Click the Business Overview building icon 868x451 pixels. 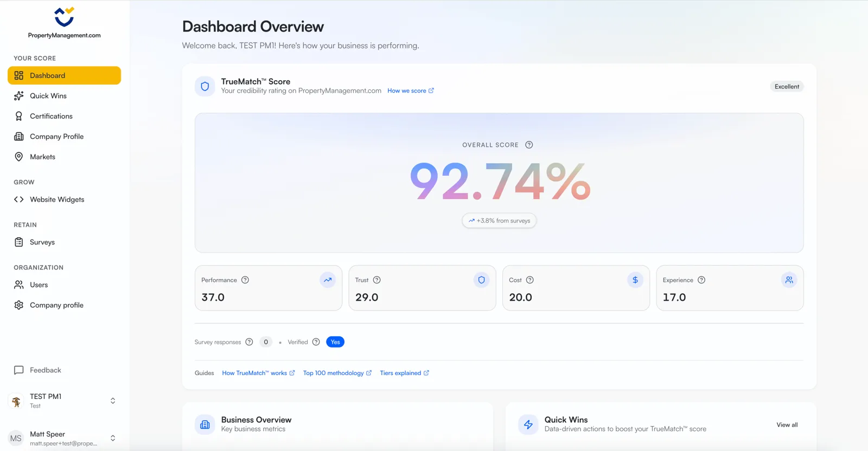pyautogui.click(x=205, y=424)
